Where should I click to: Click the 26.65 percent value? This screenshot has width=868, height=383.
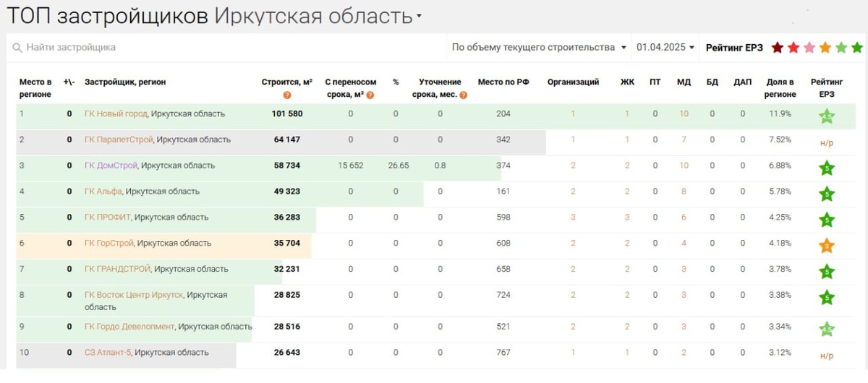(x=399, y=165)
